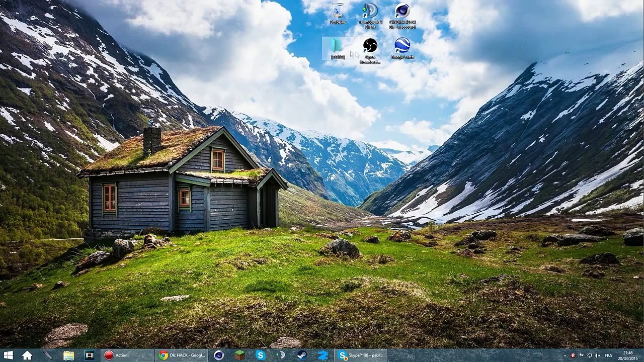This screenshot has width=644, height=362.
Task: Click the red R tray icon
Action: [x=573, y=355]
